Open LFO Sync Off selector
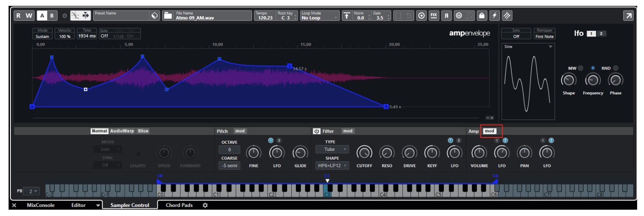This screenshot has width=644, height=216. pyautogui.click(x=516, y=34)
